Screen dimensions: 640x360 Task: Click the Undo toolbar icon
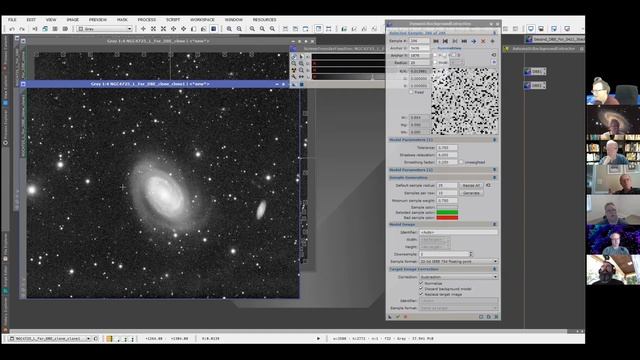pyautogui.click(x=12, y=29)
